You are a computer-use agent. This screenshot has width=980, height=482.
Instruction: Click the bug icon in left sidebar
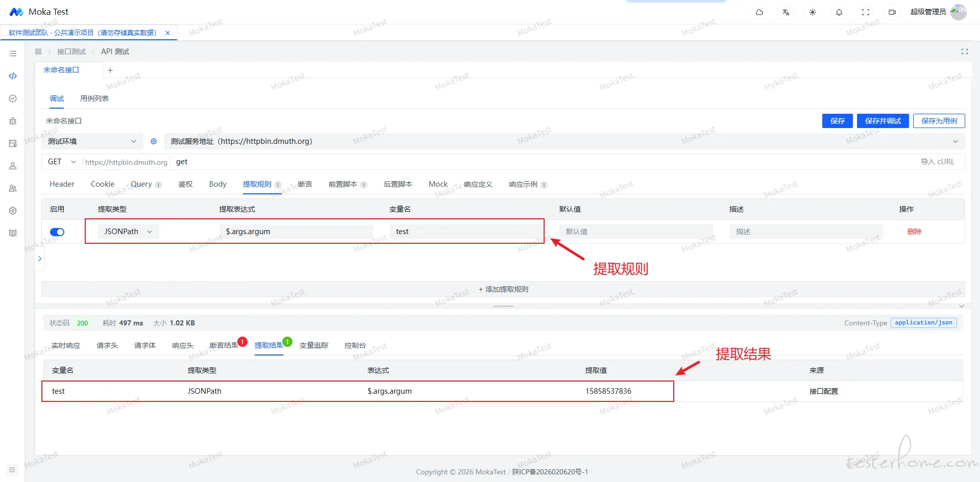click(13, 121)
